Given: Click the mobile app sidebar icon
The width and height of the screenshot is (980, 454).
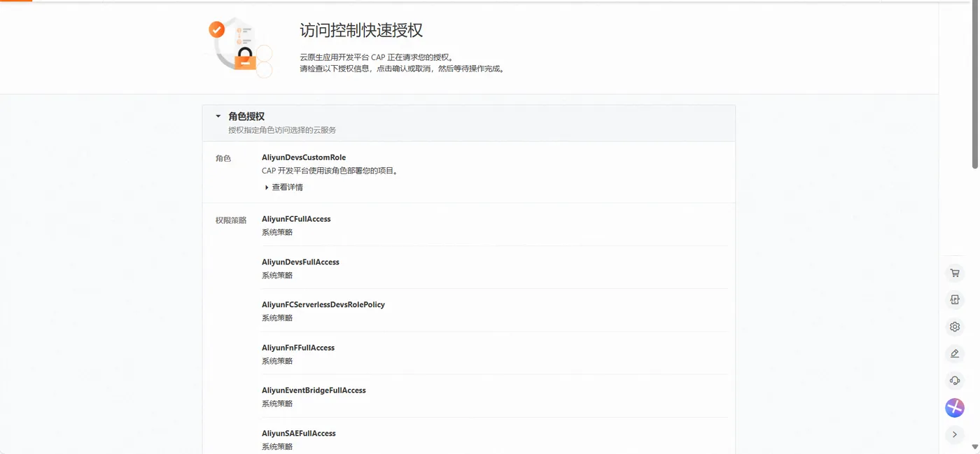Looking at the screenshot, I should click(955, 299).
